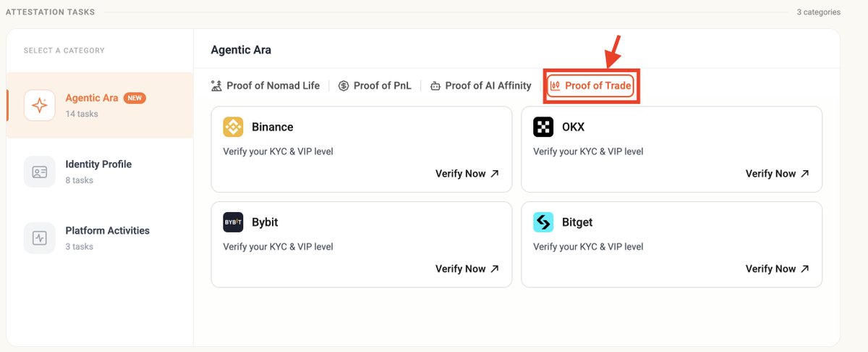
Task: Open the Proof of AI Affinity tab
Action: pyautogui.click(x=480, y=85)
